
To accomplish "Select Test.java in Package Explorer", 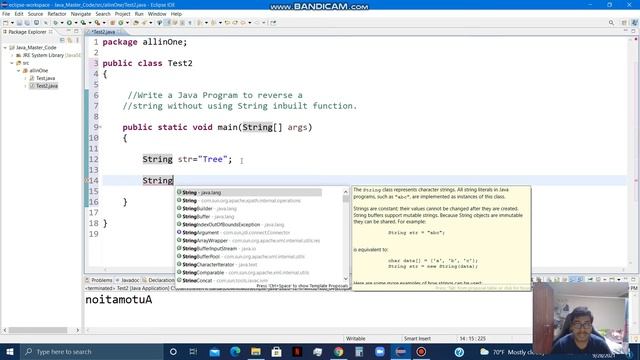I will point(45,78).
